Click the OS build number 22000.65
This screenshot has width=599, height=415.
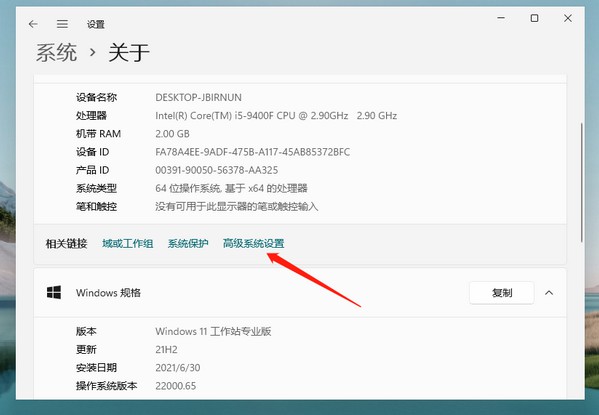[x=175, y=386]
